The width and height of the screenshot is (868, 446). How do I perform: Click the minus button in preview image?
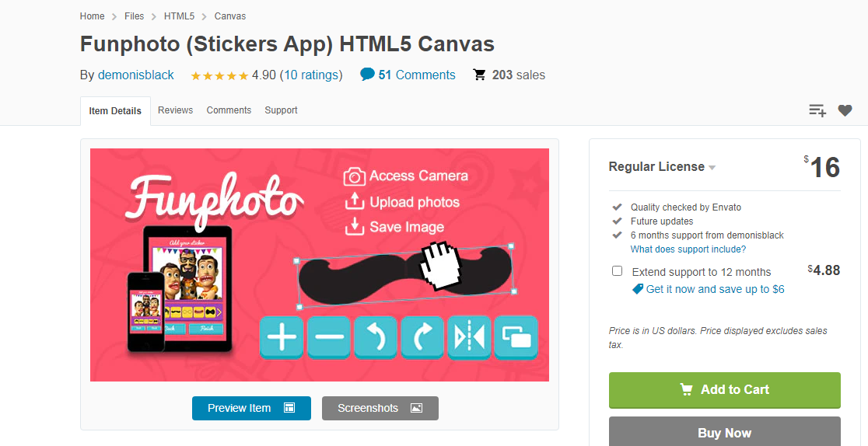coord(328,337)
